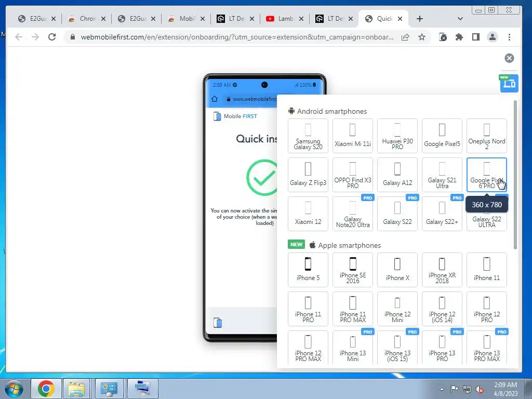Screen dimensions: 532x399
Task: Click the home icon in phone browser
Action: pyautogui.click(x=215, y=99)
